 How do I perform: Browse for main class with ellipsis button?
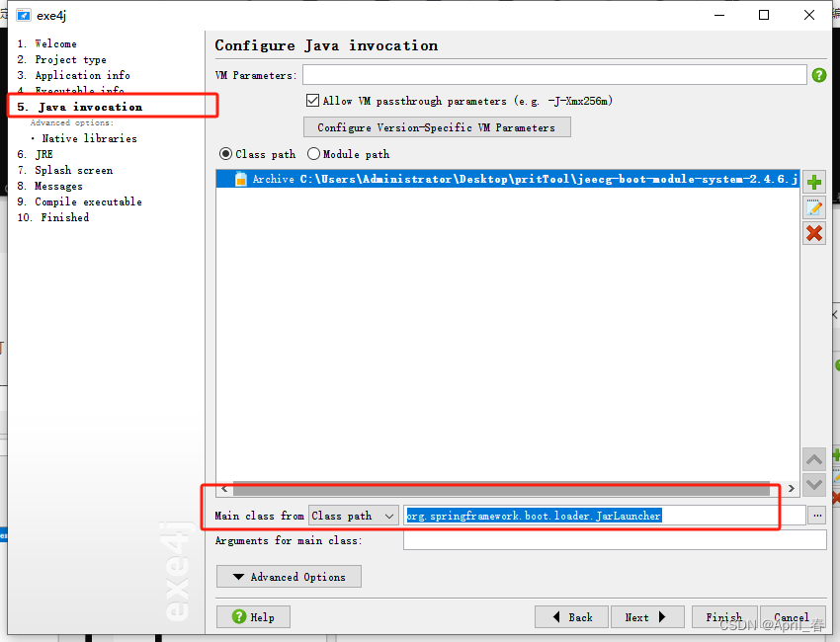[x=817, y=516]
